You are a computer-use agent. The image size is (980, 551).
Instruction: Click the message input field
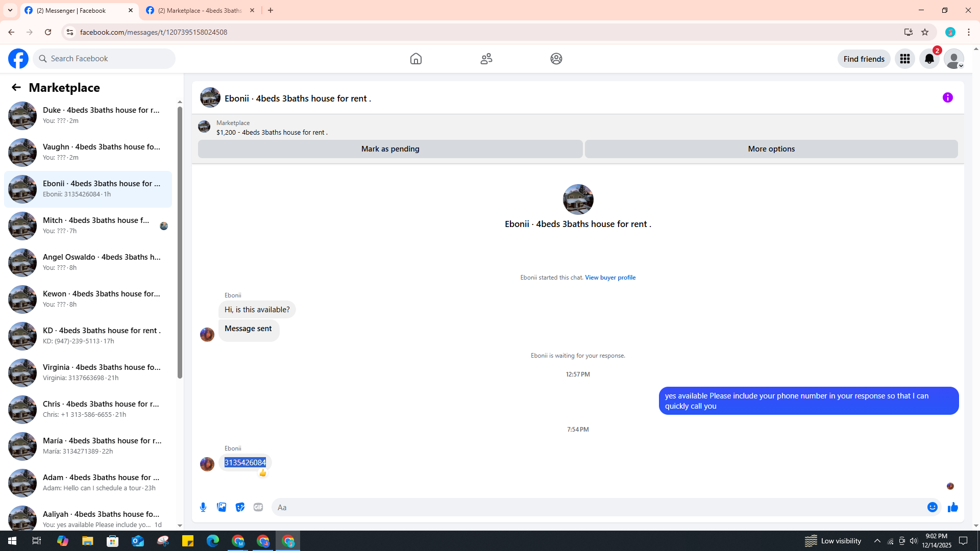(x=597, y=507)
